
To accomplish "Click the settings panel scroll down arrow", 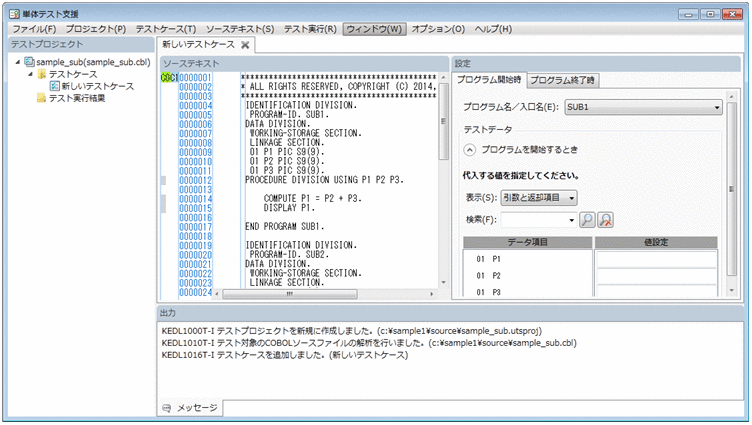I will (x=731, y=290).
